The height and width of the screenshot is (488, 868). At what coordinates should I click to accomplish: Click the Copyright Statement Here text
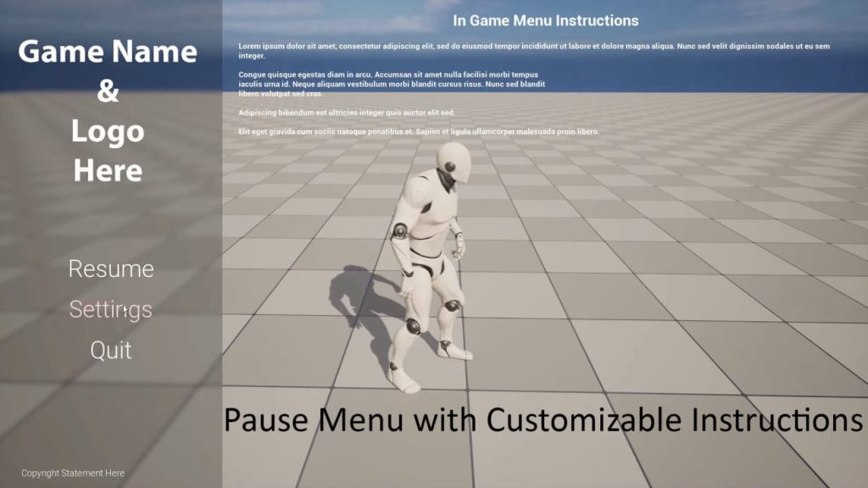[x=73, y=473]
